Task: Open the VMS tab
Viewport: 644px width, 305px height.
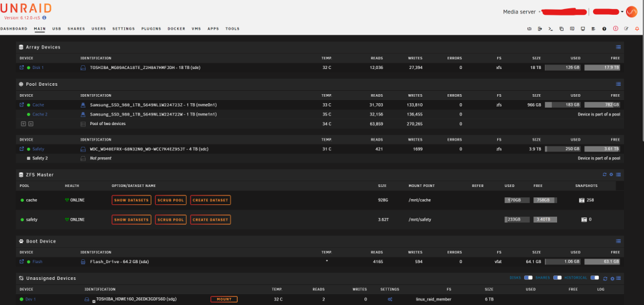Action: coord(196,29)
